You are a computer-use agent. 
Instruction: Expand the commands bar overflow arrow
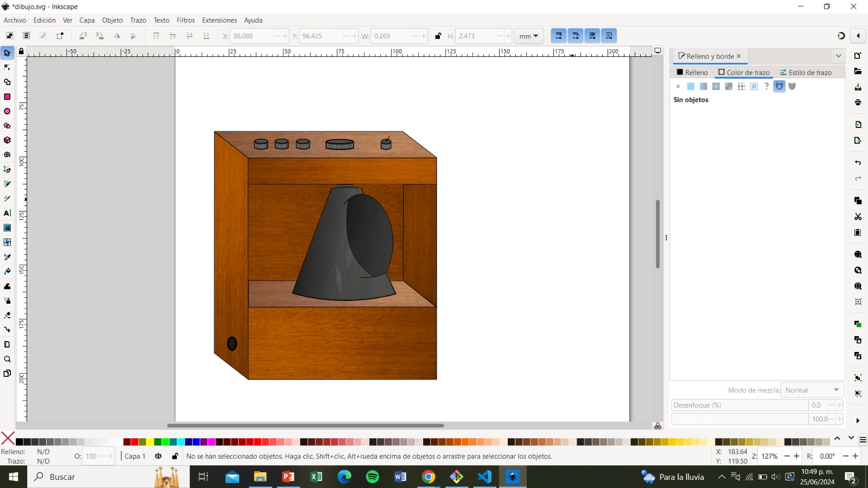pos(858,421)
